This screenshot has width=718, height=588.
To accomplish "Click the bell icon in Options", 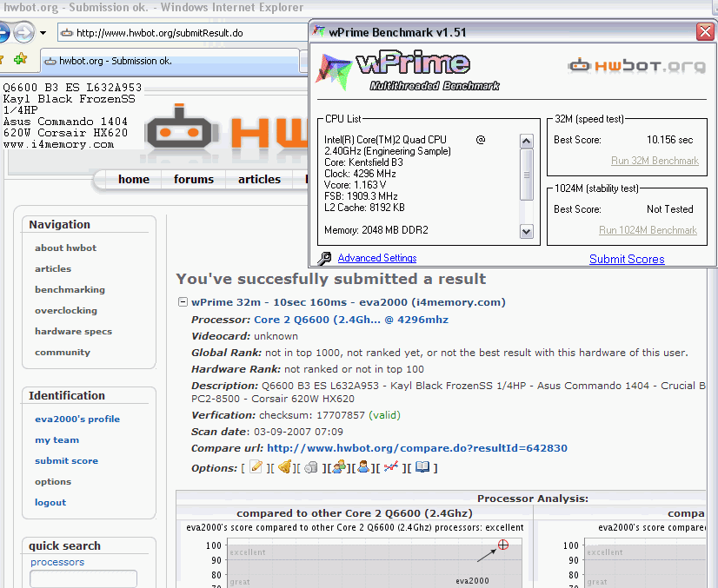I will point(284,467).
